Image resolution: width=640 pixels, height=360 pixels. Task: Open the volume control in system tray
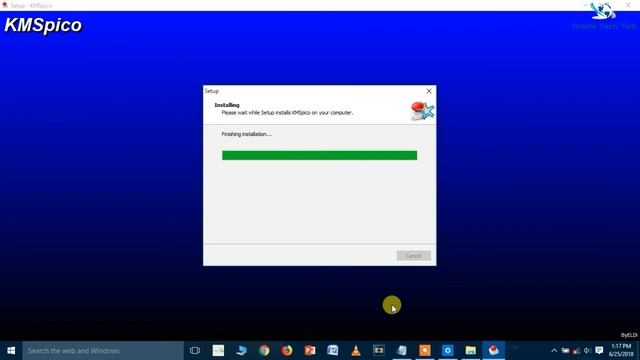[x=587, y=351]
